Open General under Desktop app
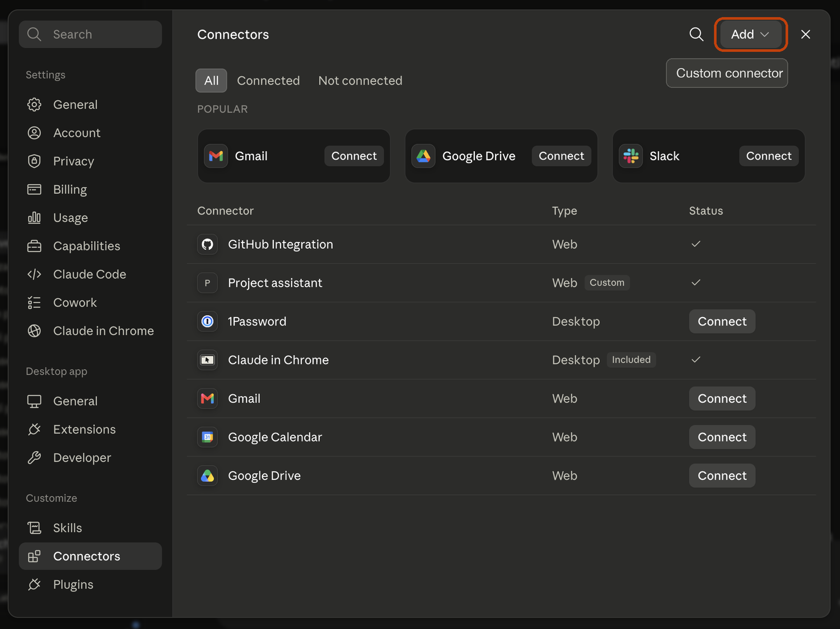 (x=90, y=401)
